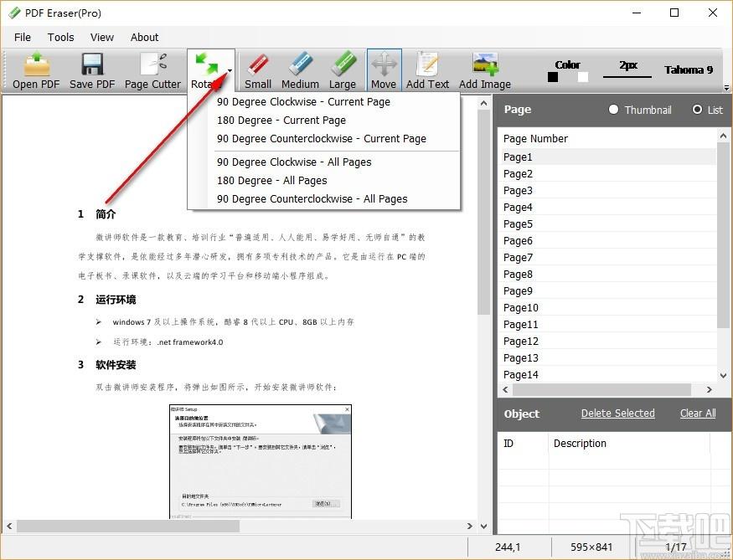Select Thumbnail page view radio button
The width and height of the screenshot is (733, 560).
point(613,110)
